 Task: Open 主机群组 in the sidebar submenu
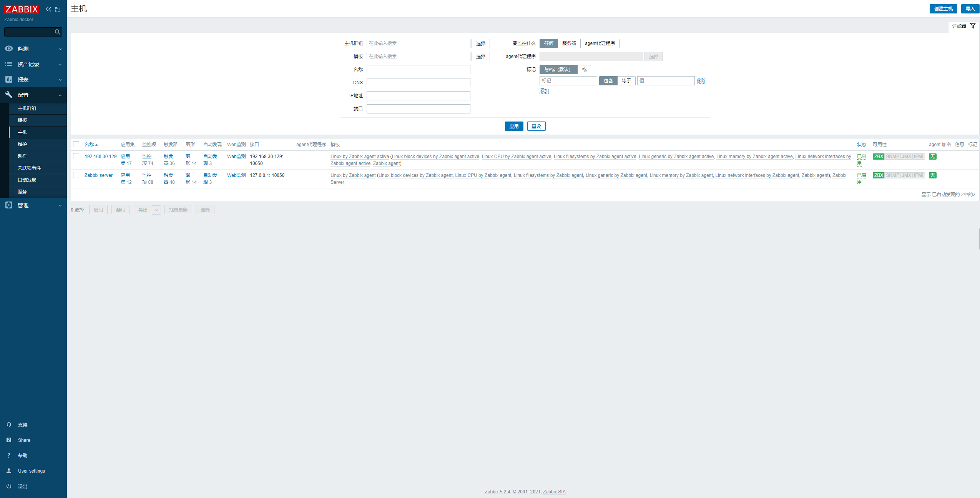pos(27,108)
